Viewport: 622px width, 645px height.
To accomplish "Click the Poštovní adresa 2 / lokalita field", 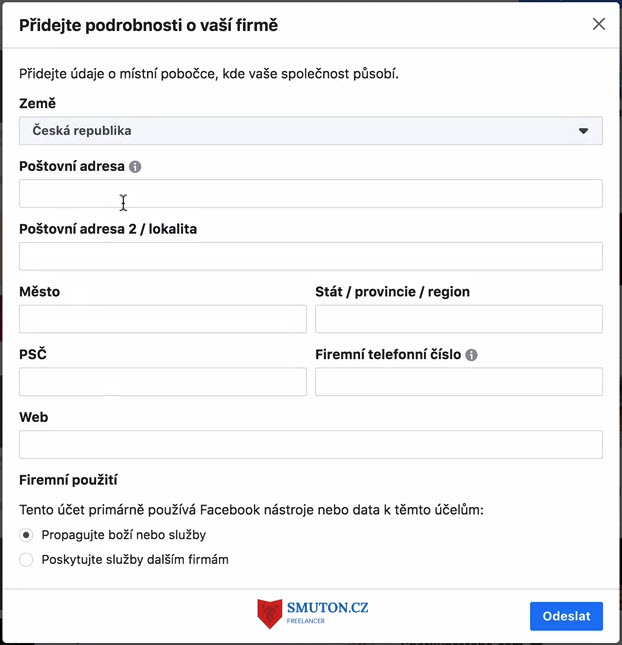I will tap(311, 256).
